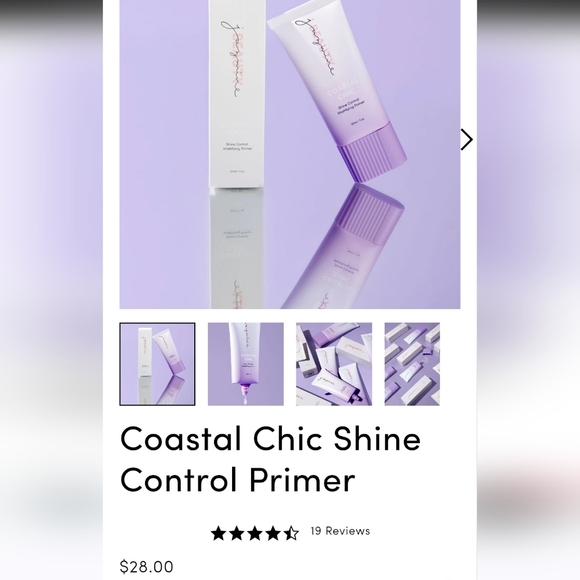The width and height of the screenshot is (580, 580).
Task: Open the 19 Reviews link
Action: [x=340, y=531]
